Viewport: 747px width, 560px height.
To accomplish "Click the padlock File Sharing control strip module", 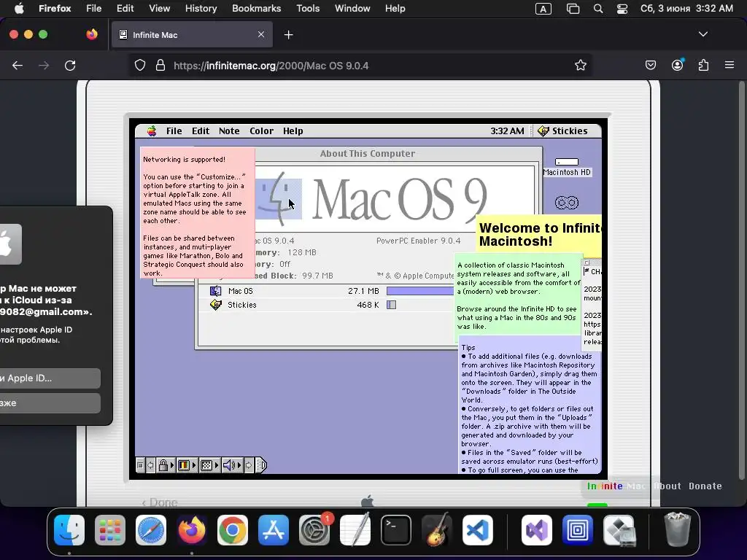I will click(163, 465).
